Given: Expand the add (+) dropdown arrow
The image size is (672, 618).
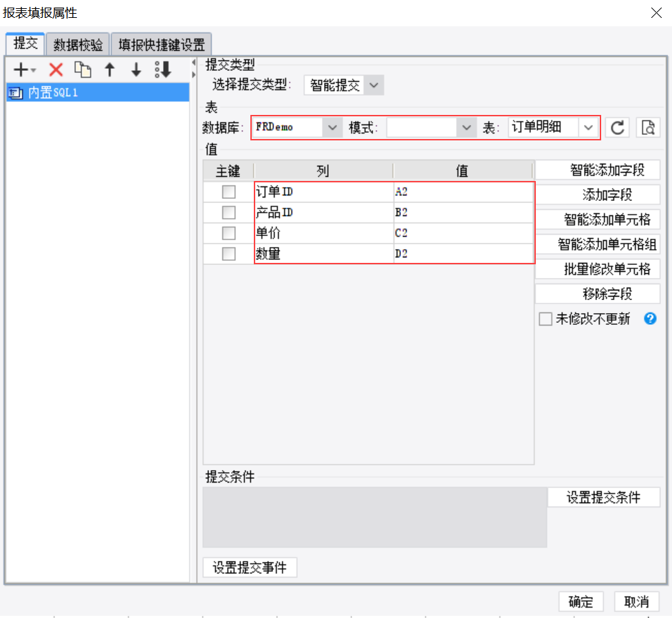Looking at the screenshot, I should point(34,70).
